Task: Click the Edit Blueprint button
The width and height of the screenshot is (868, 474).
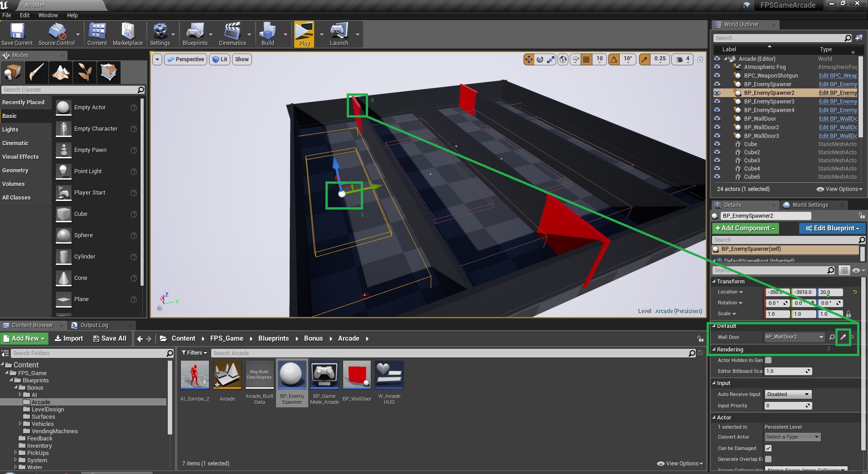Action: [832, 228]
